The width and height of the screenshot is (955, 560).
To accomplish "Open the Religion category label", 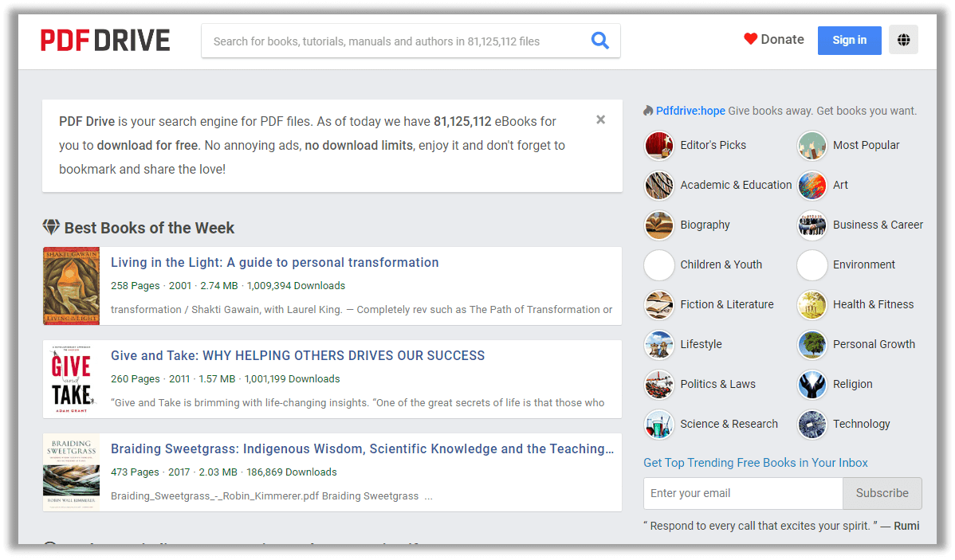I will (853, 384).
